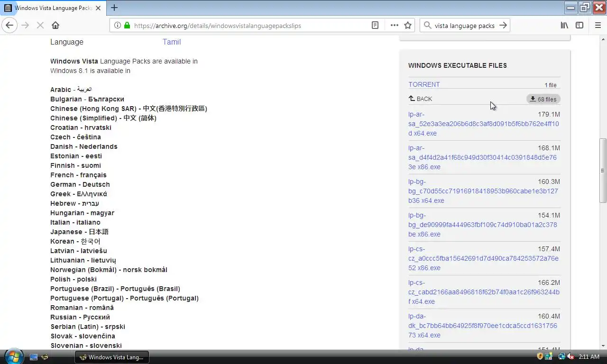The height and width of the screenshot is (364, 607).
Task: Click the search magnifier icon
Action: pos(427,26)
